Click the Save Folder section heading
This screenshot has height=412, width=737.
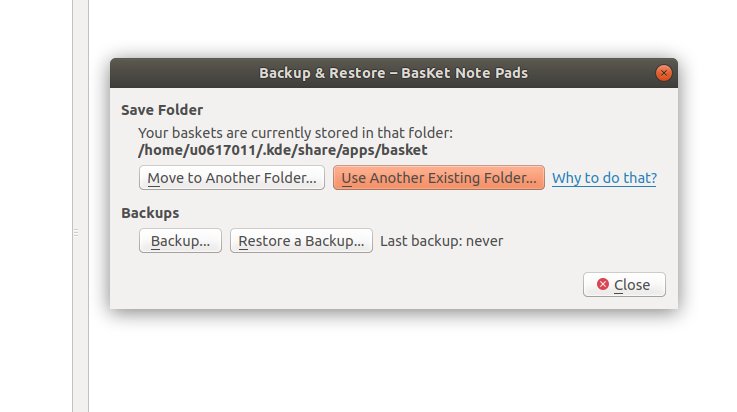coord(162,109)
